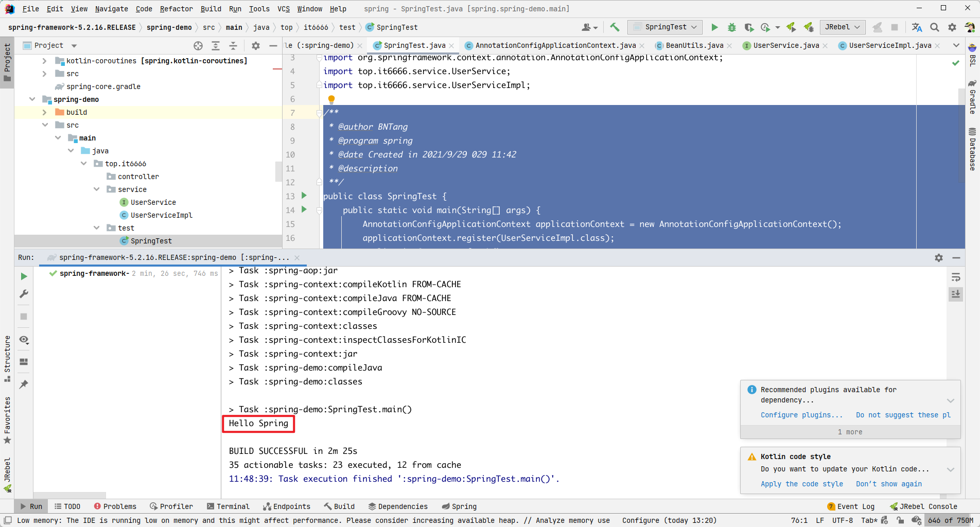Toggle the Gradle tool window button
This screenshot has height=527, width=980.
point(972,97)
